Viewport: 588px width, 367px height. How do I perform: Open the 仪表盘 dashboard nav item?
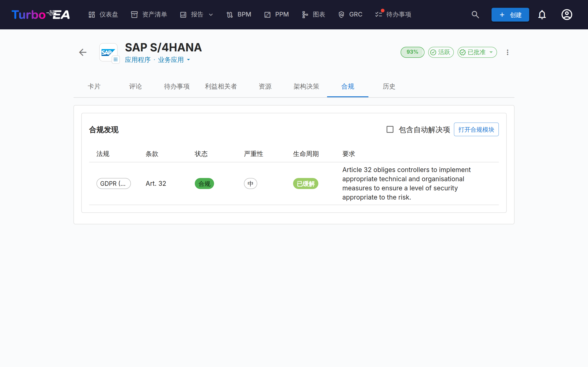103,14
